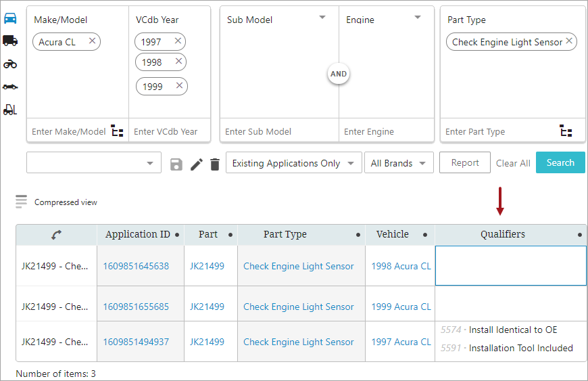The width and height of the screenshot is (588, 381).
Task: Select the car vehicle type icon
Action: pyautogui.click(x=10, y=19)
